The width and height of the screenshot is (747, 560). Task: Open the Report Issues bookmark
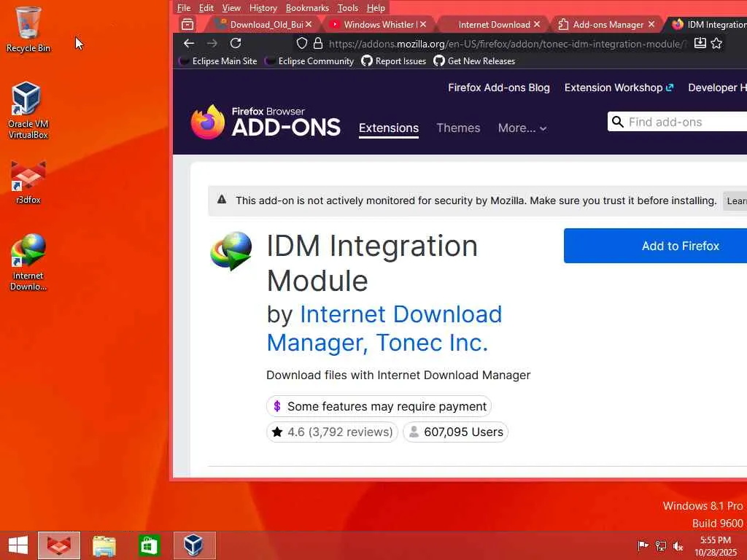click(393, 61)
